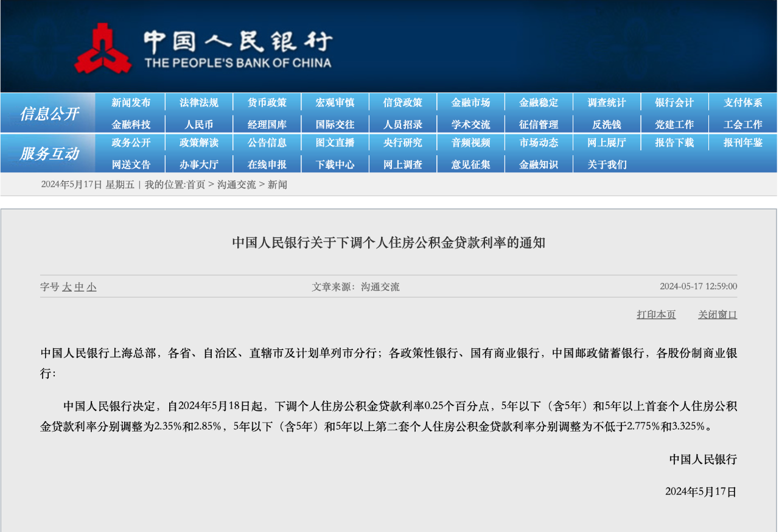
Task: Click the timestamp 2024-05-17 12:59:00
Action: point(698,287)
